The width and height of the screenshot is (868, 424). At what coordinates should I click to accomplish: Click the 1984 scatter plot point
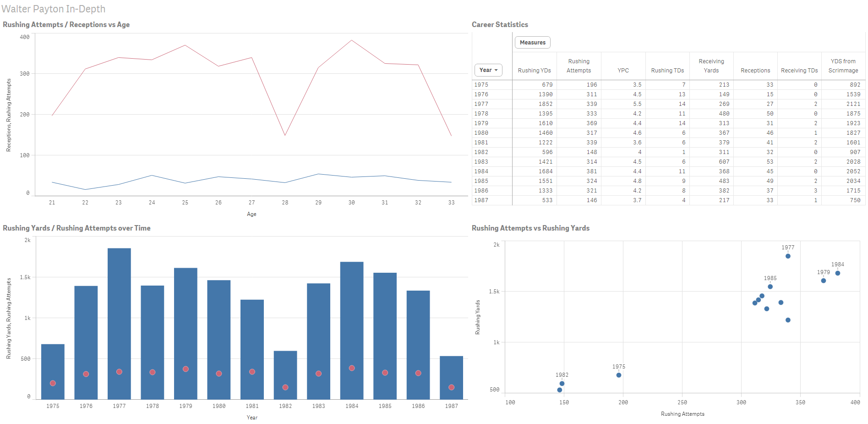tap(838, 273)
